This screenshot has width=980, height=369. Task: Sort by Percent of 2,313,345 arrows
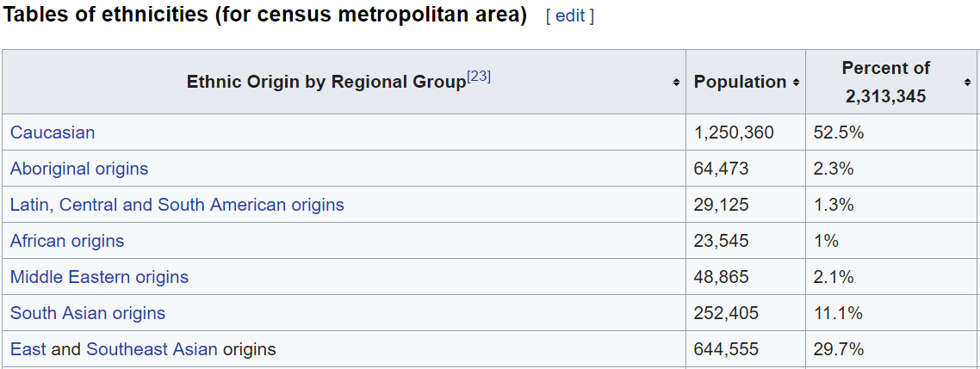coord(968,83)
